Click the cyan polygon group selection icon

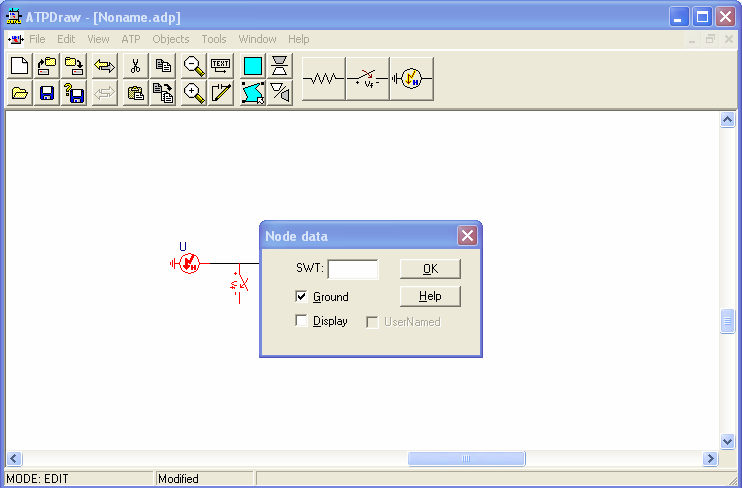tap(253, 93)
